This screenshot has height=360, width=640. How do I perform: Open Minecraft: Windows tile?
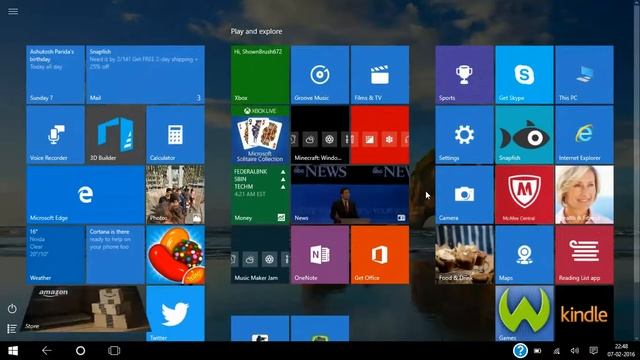tap(320, 135)
